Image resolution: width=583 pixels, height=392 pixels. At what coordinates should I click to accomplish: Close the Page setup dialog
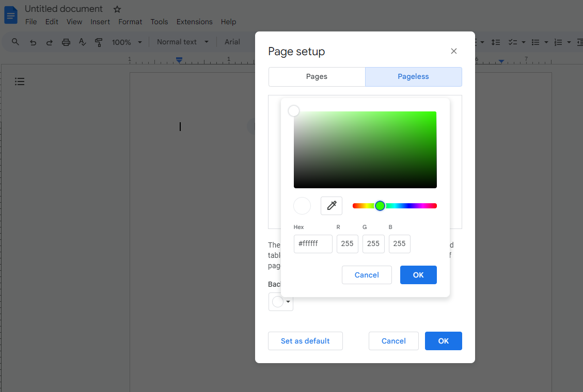pyautogui.click(x=453, y=51)
